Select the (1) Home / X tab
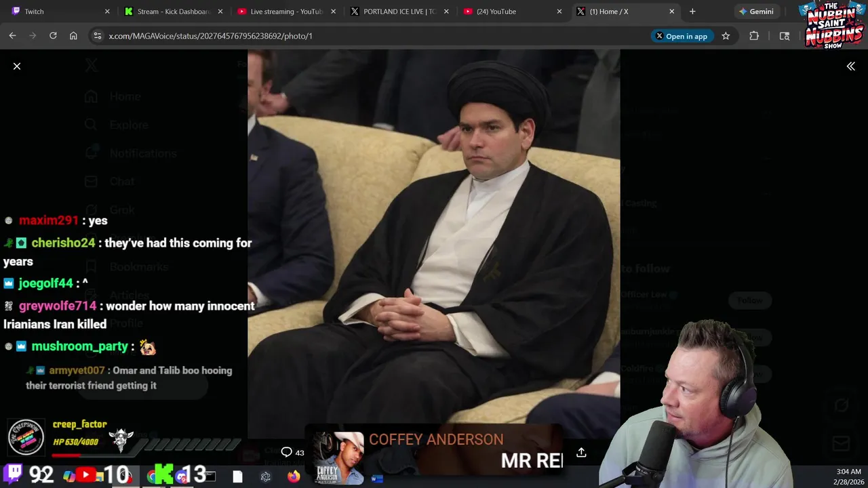868x488 pixels. [x=625, y=12]
